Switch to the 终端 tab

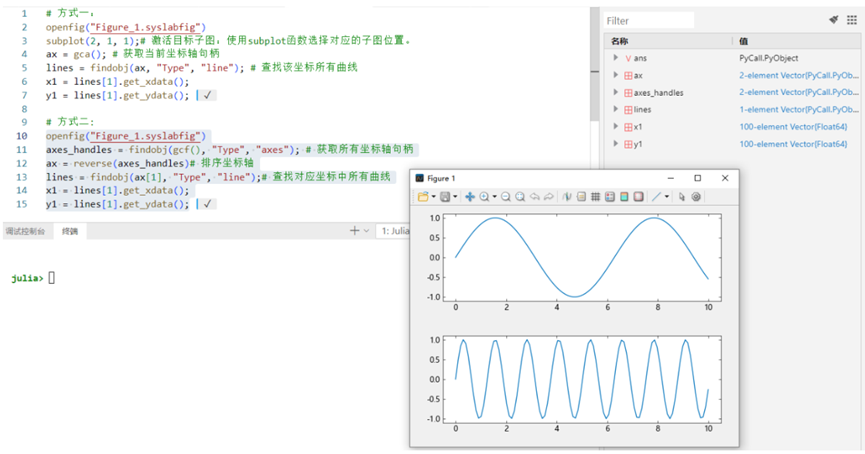pyautogui.click(x=70, y=231)
